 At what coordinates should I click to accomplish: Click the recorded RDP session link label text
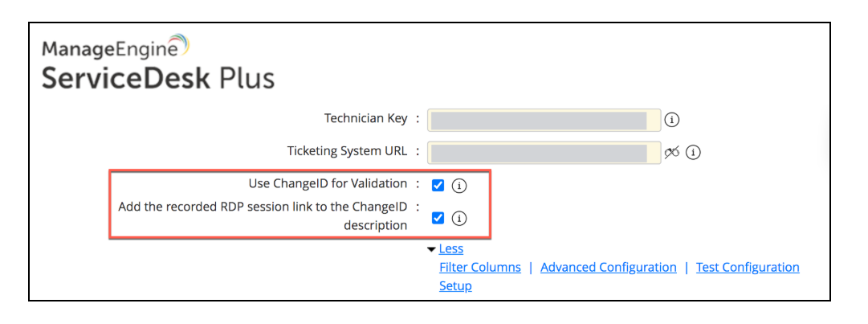pos(263,207)
